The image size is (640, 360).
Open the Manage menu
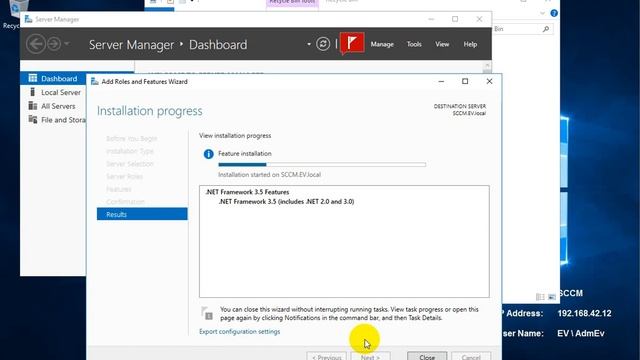[x=382, y=44]
